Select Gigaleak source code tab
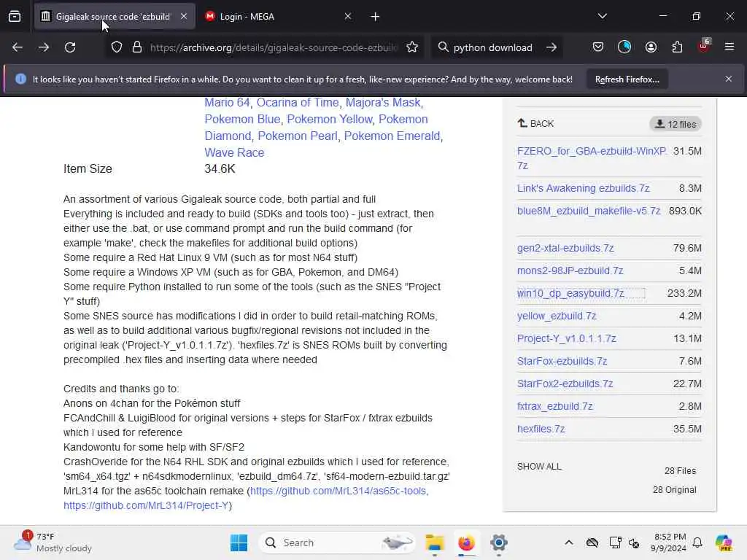 [x=115, y=17]
